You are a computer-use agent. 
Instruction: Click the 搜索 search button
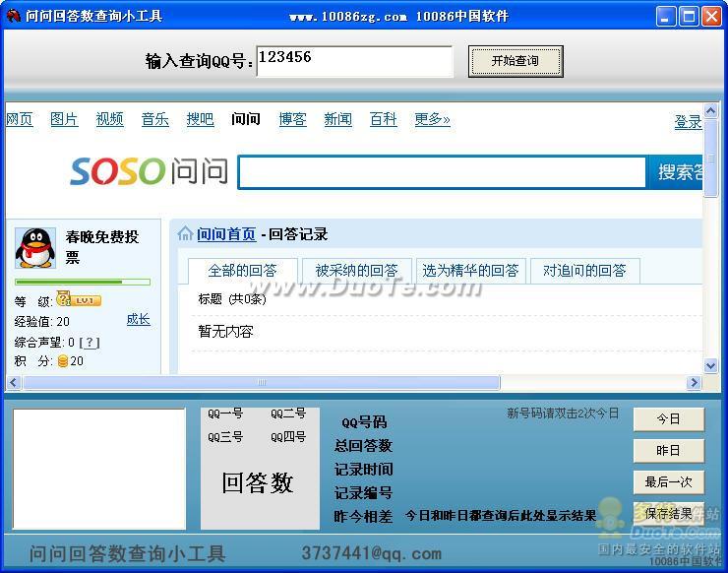tap(676, 172)
